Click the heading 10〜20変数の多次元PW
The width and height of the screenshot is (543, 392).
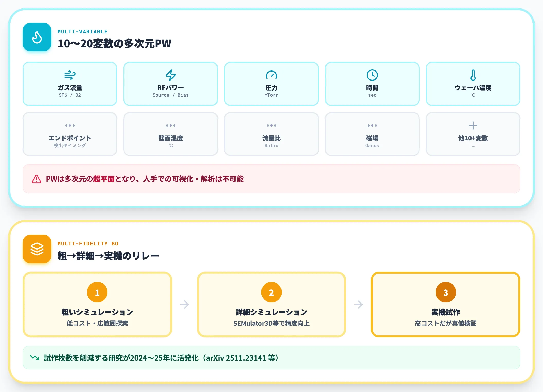click(x=114, y=43)
